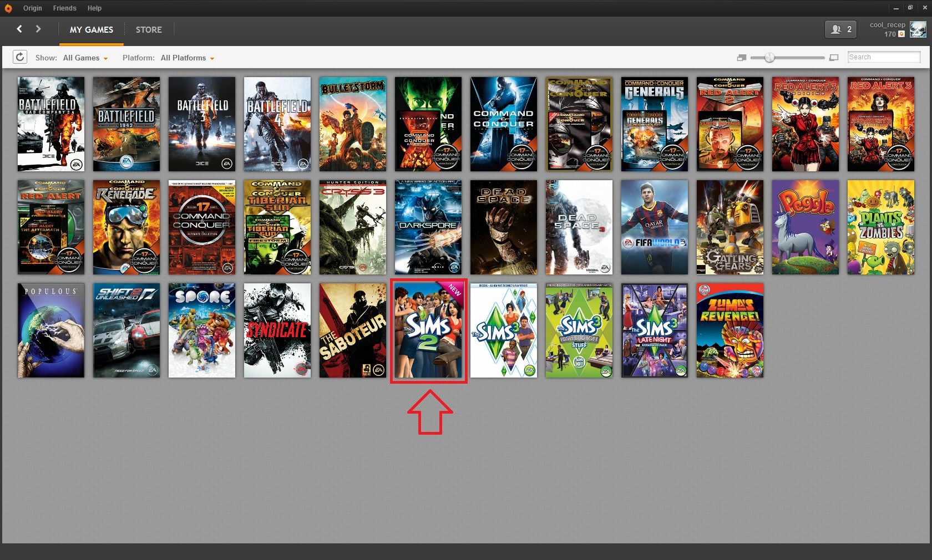The width and height of the screenshot is (932, 560).
Task: Select The Sims 3 base game tile
Action: (x=504, y=330)
